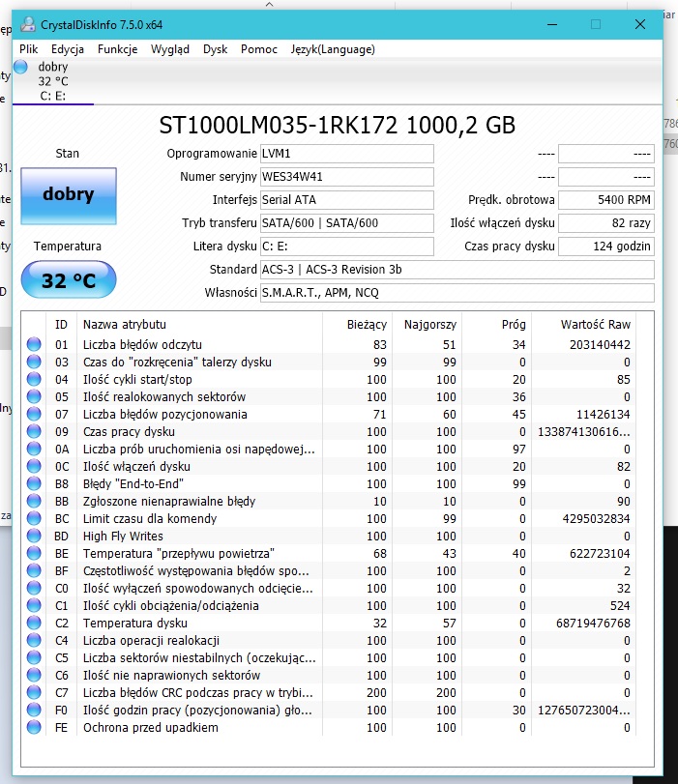Click the transfer mode field SATA/600

pos(347,223)
